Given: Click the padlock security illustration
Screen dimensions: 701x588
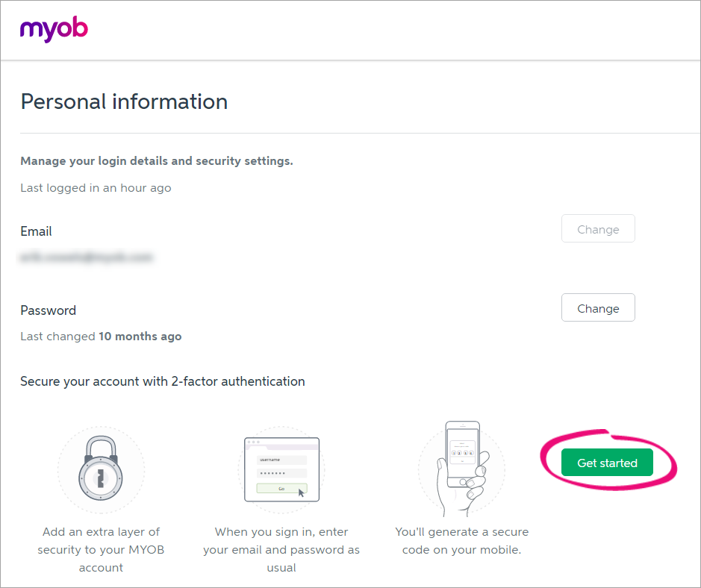Looking at the screenshot, I should (x=101, y=470).
